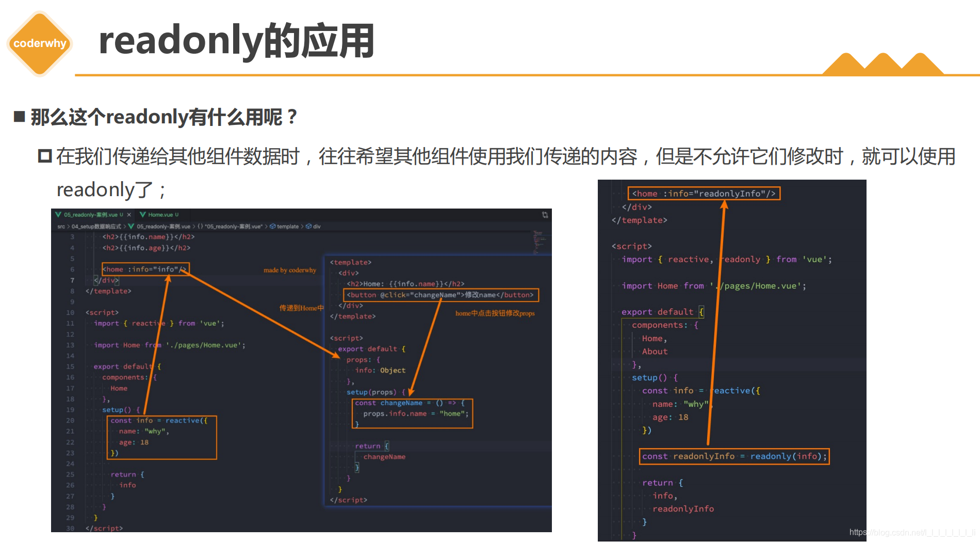980x542 pixels.
Task: Click the {{info.age}} h2 line
Action: [146, 248]
